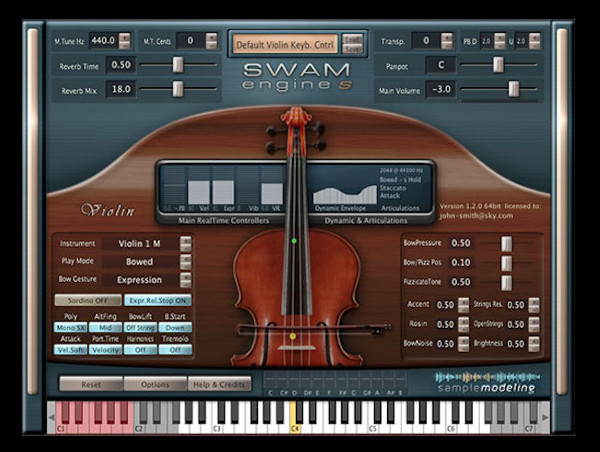Toggle the Attack Vel.Soft button
The height and width of the screenshot is (452, 600).
click(x=70, y=350)
